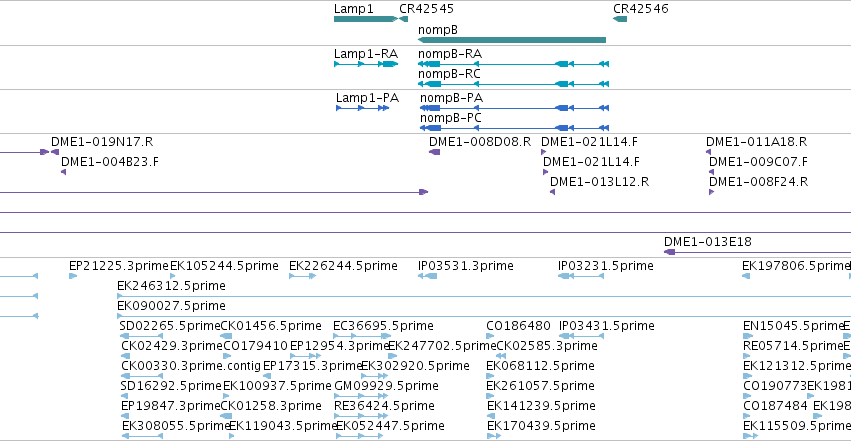Click the DME1-004B23.F label
Viewport: 851px width, 441px height.
(x=110, y=162)
